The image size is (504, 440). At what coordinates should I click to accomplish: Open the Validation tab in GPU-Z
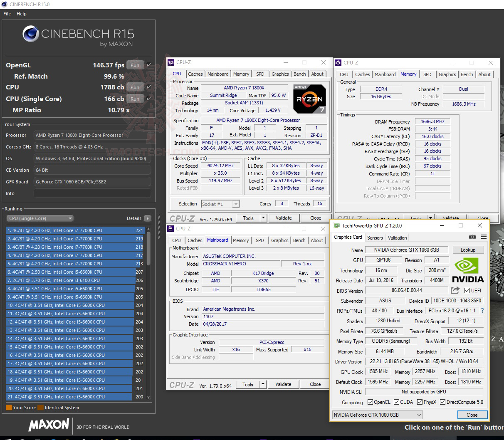tap(397, 238)
